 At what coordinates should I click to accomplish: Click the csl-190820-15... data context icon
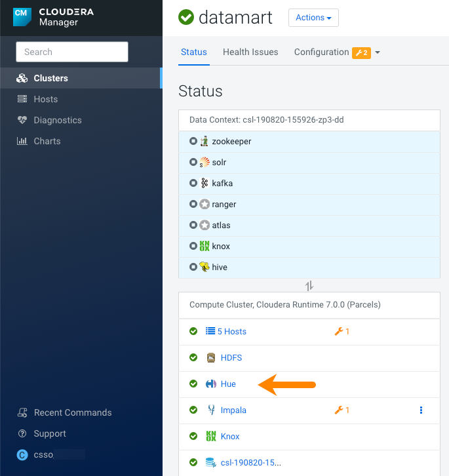211,463
